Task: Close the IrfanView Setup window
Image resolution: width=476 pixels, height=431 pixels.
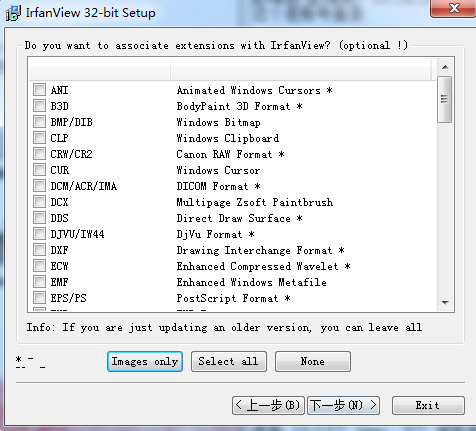Action: point(454,8)
